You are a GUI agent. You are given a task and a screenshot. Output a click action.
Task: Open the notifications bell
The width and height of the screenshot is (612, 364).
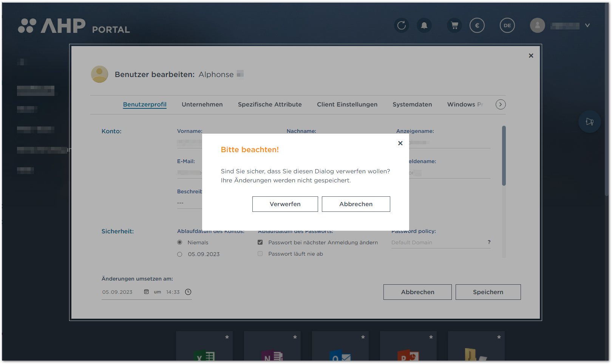pos(424,25)
